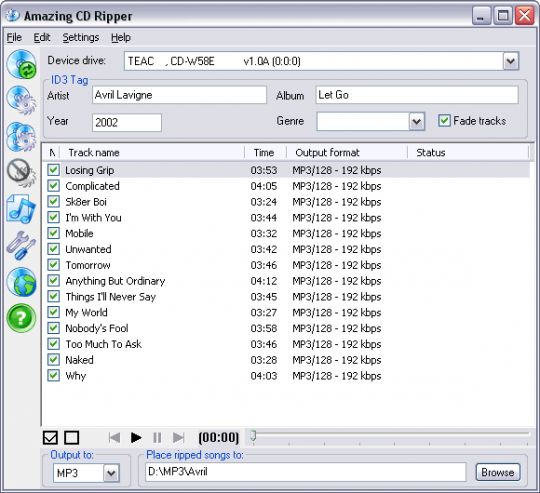Expand the Device drive dropdown

coord(510,61)
